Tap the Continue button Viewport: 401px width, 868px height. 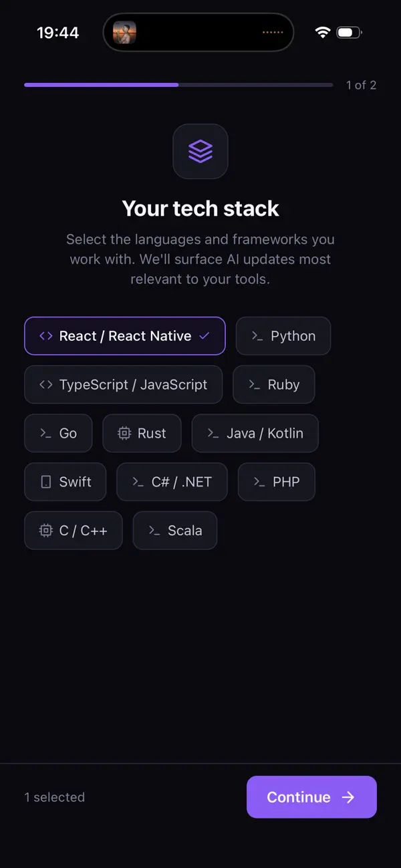(311, 797)
